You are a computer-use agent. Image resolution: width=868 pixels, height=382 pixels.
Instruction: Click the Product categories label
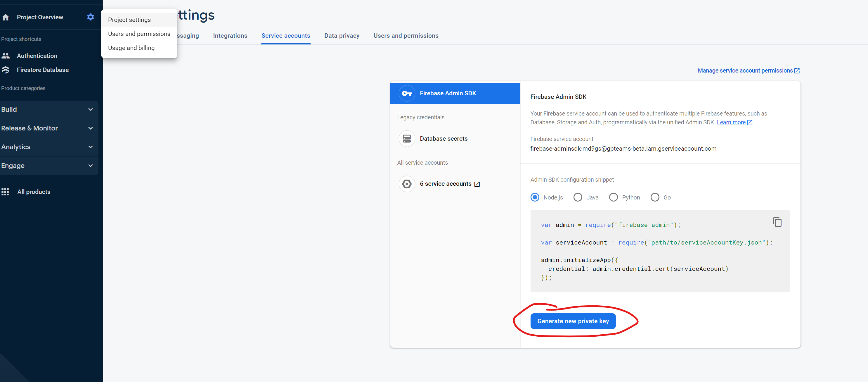[x=23, y=88]
